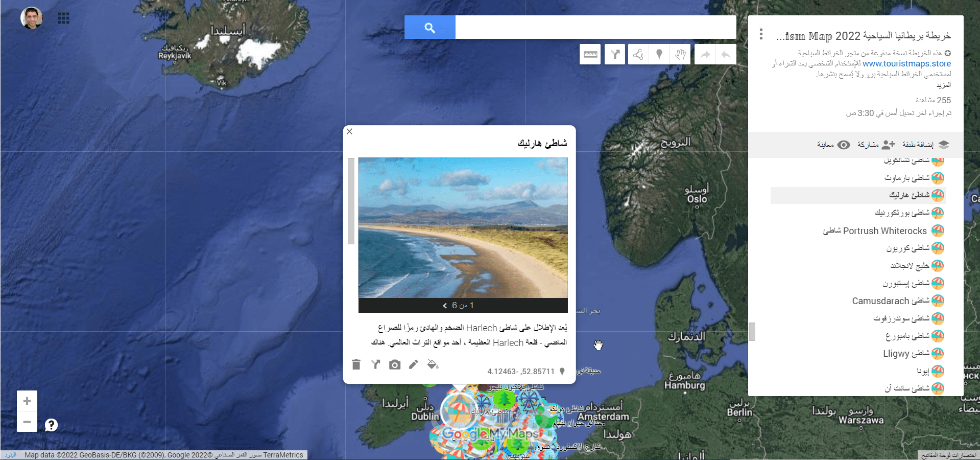Open the Google apps grid
Viewport: 980px width, 460px height.
pyautogui.click(x=63, y=18)
